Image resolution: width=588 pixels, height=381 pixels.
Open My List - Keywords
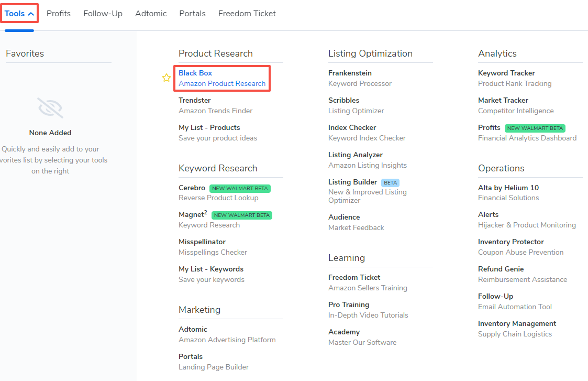[211, 275]
